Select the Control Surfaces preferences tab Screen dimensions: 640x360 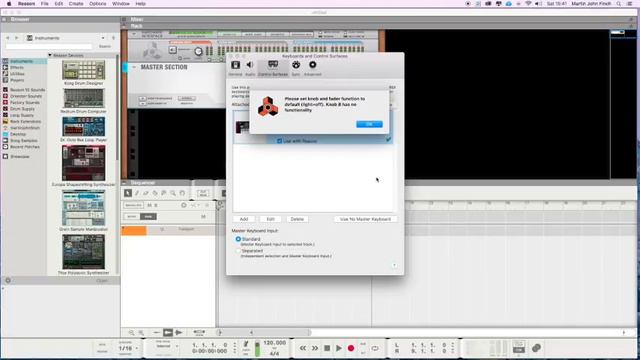coord(273,68)
